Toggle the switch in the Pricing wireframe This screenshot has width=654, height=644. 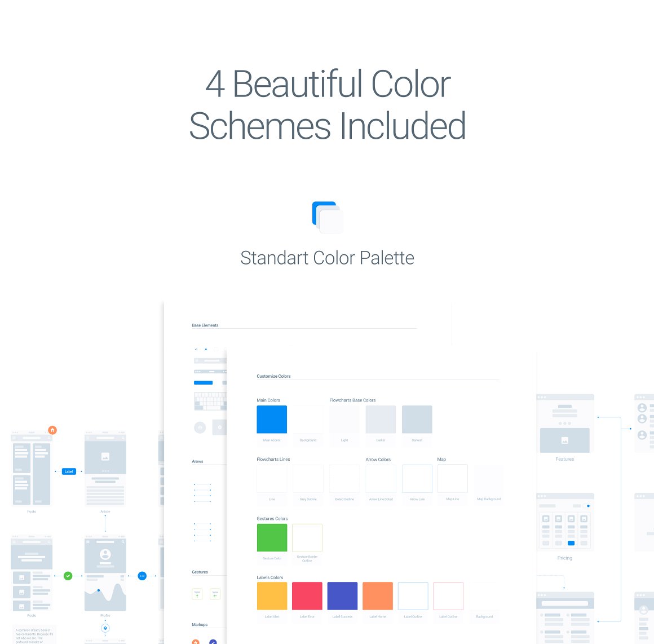coord(587,506)
